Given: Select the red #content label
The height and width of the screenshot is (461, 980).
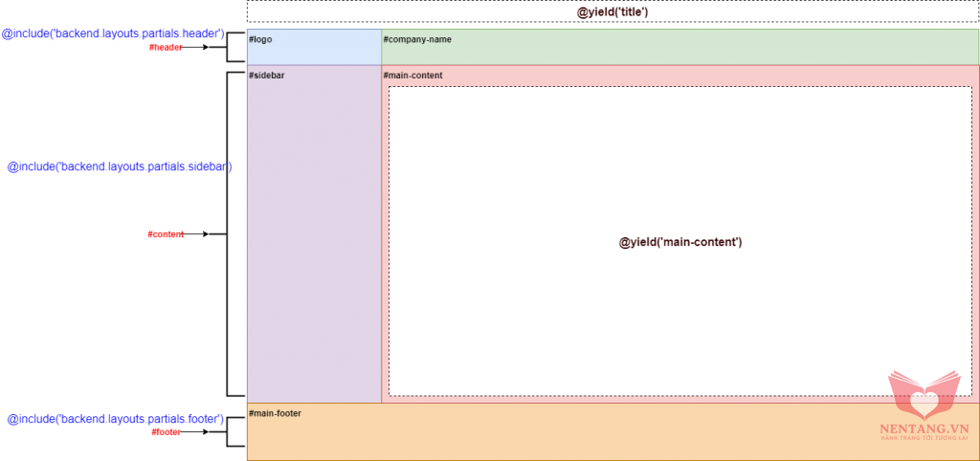Looking at the screenshot, I should click(165, 234).
